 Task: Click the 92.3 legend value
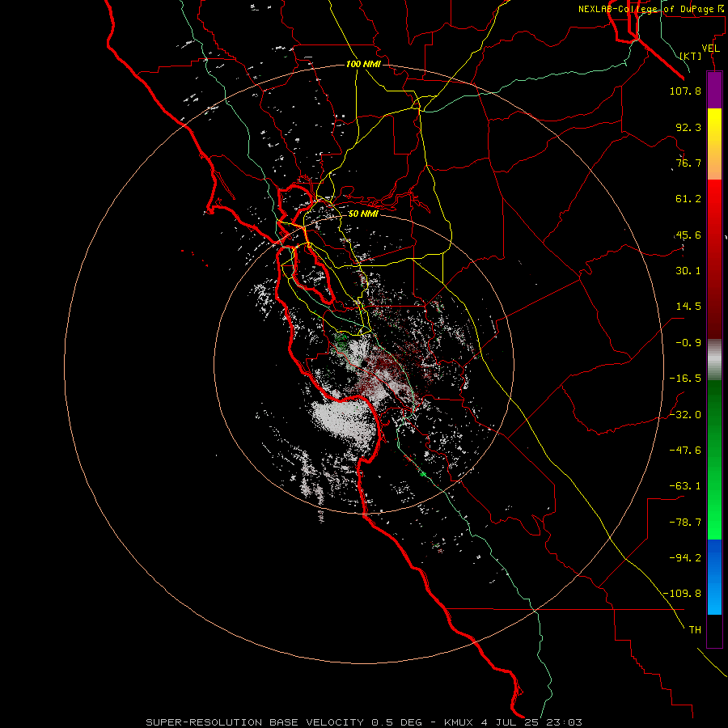tap(688, 127)
